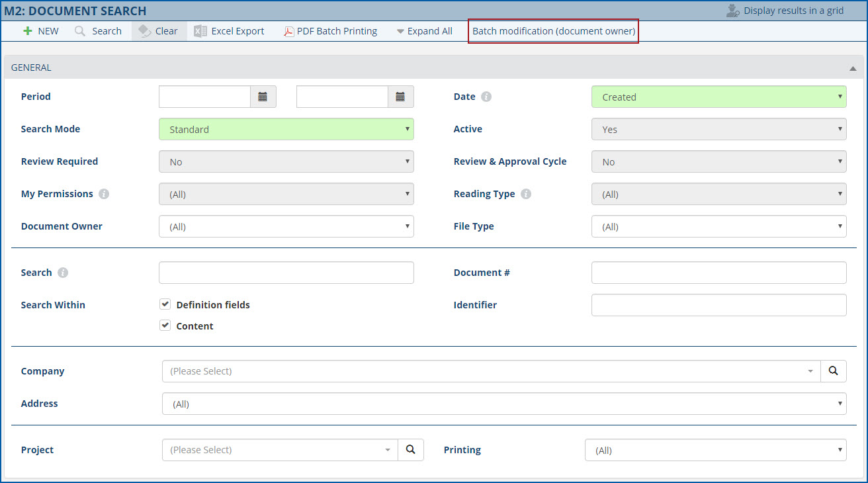868x483 pixels.
Task: Click the GENERAL section header text
Action: pyautogui.click(x=31, y=67)
